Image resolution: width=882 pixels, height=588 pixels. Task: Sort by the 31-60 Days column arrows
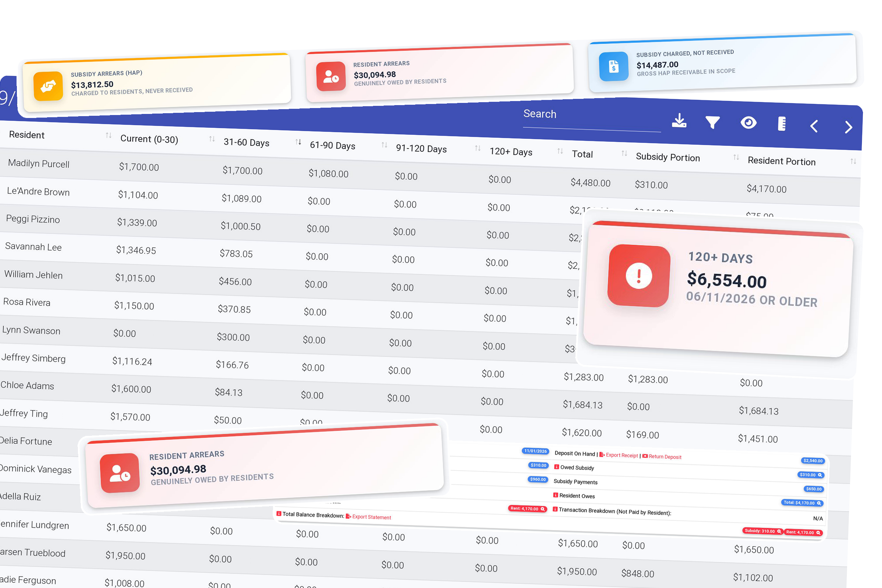298,142
